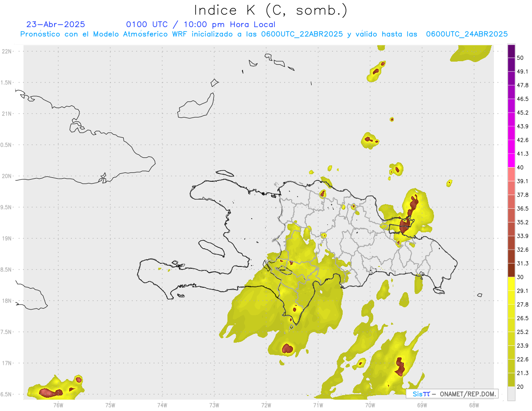This screenshot has height=411, width=532.
Task: Click the "20N" latitude label
Action: [x=7, y=176]
